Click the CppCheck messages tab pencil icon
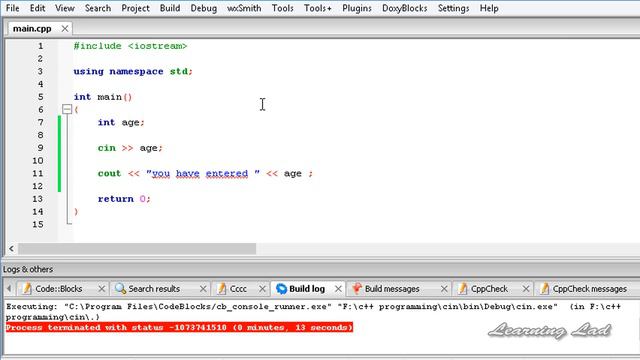 tap(544, 289)
